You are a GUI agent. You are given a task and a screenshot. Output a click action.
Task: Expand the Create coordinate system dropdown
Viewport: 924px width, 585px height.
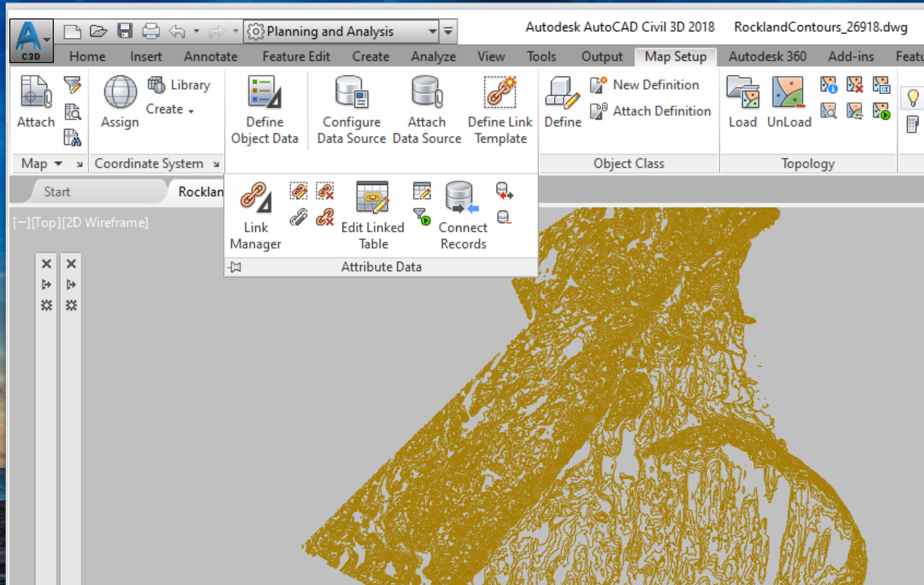click(x=170, y=109)
